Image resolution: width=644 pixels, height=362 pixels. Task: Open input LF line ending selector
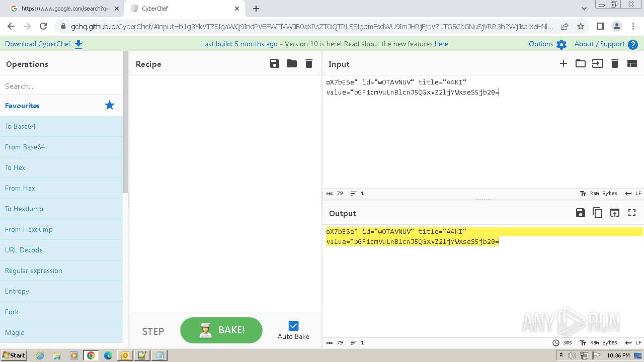633,193
